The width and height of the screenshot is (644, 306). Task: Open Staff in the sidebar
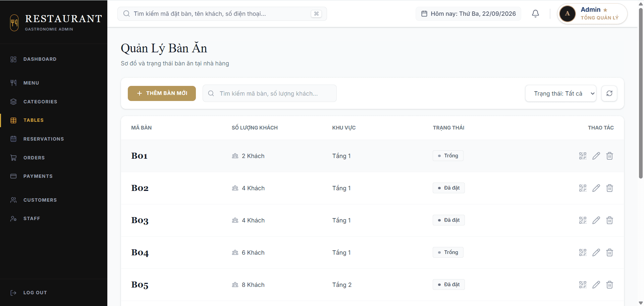54,218
